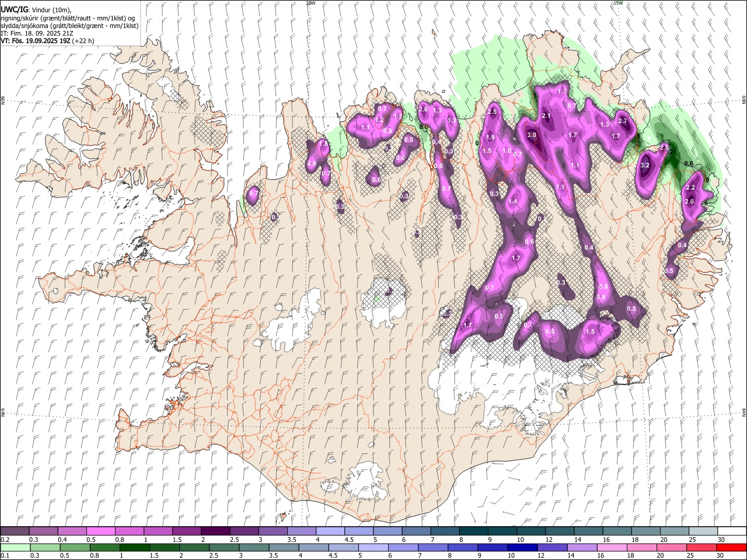Click the 'rigning/skúrir' legend description line

tap(67, 18)
